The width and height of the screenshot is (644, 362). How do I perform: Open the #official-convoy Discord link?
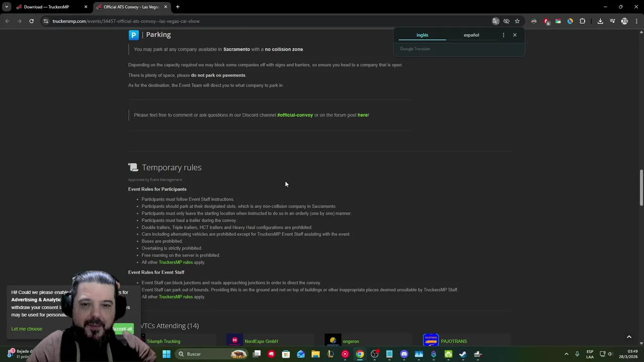click(x=295, y=115)
